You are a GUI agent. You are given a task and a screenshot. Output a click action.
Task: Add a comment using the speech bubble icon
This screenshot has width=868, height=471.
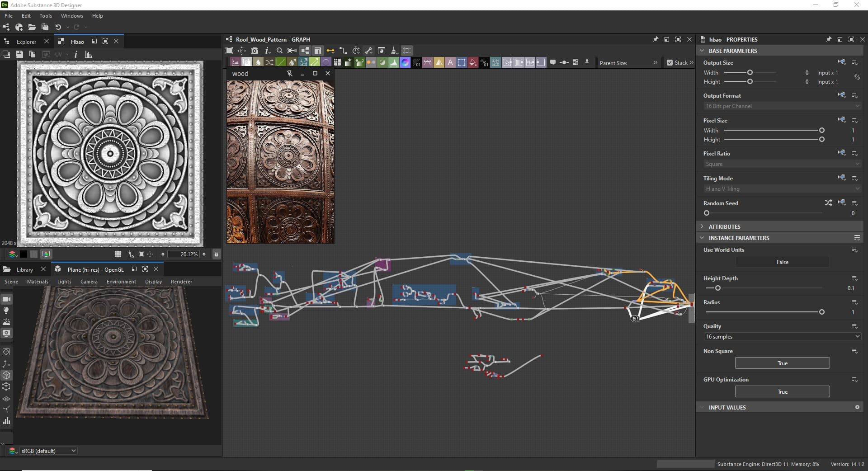point(553,62)
